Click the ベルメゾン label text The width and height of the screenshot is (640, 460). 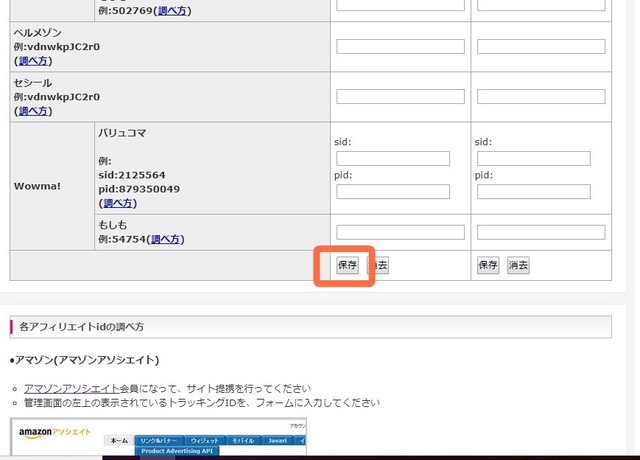pos(38,33)
